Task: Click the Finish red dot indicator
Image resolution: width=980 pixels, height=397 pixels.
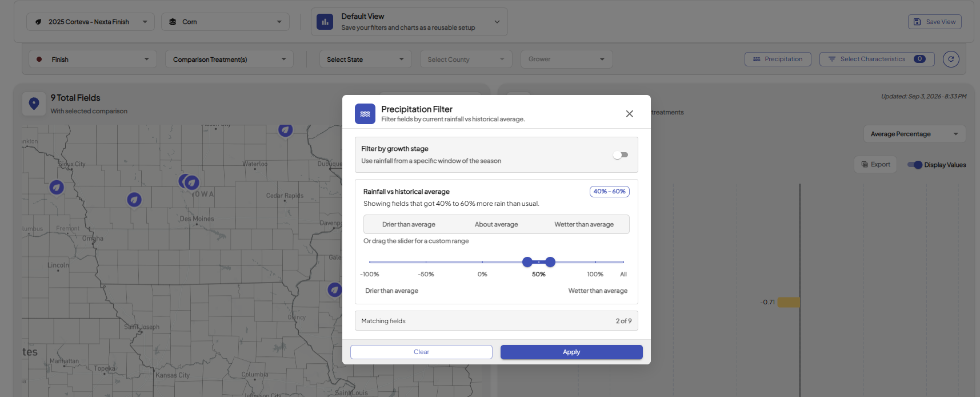Action: point(39,59)
